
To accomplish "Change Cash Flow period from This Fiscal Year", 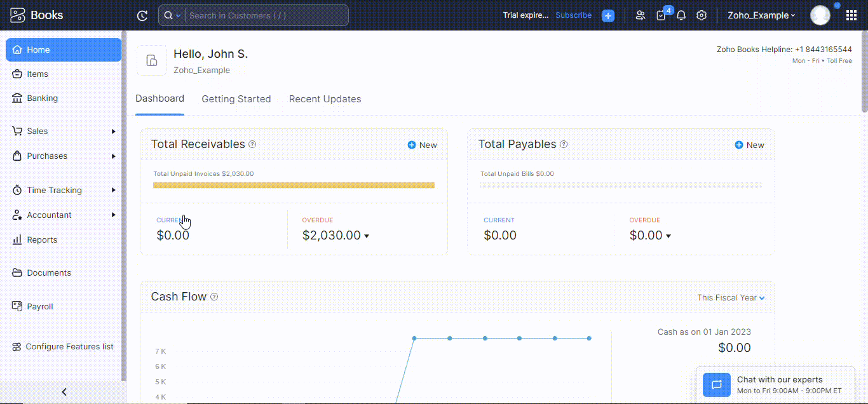I will pyautogui.click(x=729, y=297).
